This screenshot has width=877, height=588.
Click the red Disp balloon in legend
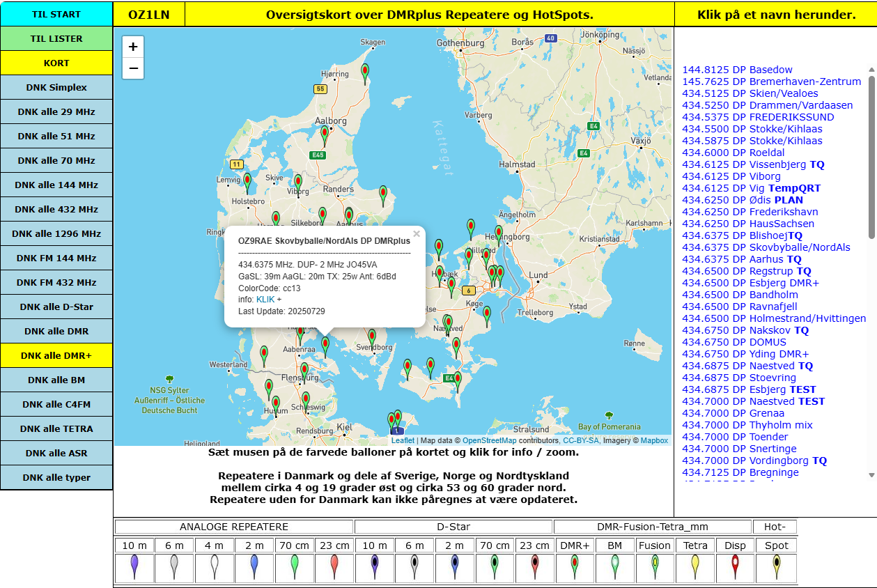point(735,567)
